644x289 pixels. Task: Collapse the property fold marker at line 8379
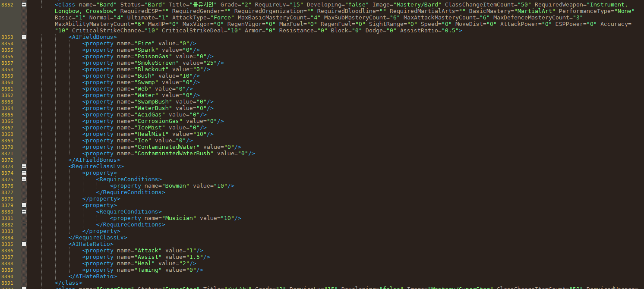(x=24, y=205)
